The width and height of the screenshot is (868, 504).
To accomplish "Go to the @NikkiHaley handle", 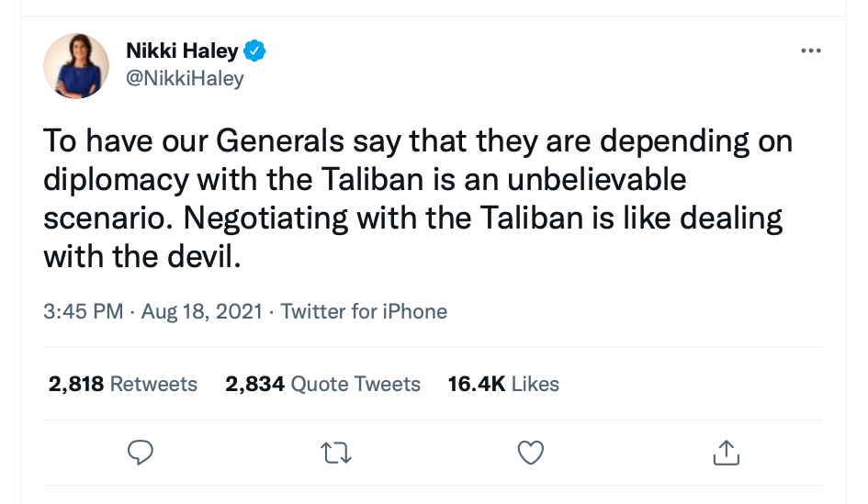I will (x=185, y=78).
